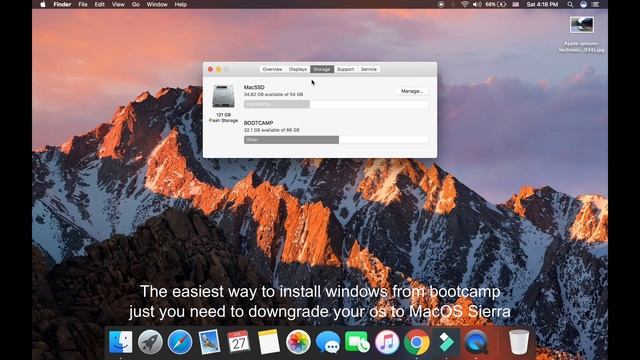Close the About This Mac window
The height and width of the screenshot is (360, 640).
210,69
